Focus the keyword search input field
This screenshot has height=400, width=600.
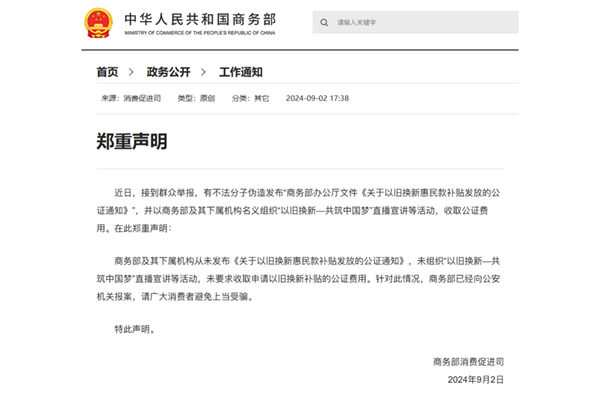tap(420, 22)
